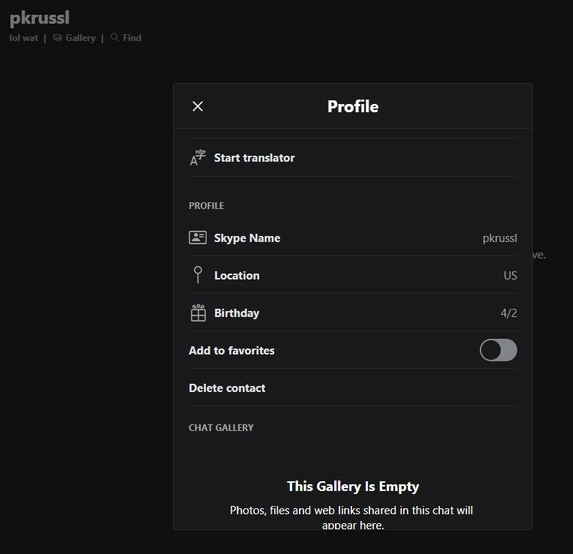Click the translator language icon

click(198, 158)
